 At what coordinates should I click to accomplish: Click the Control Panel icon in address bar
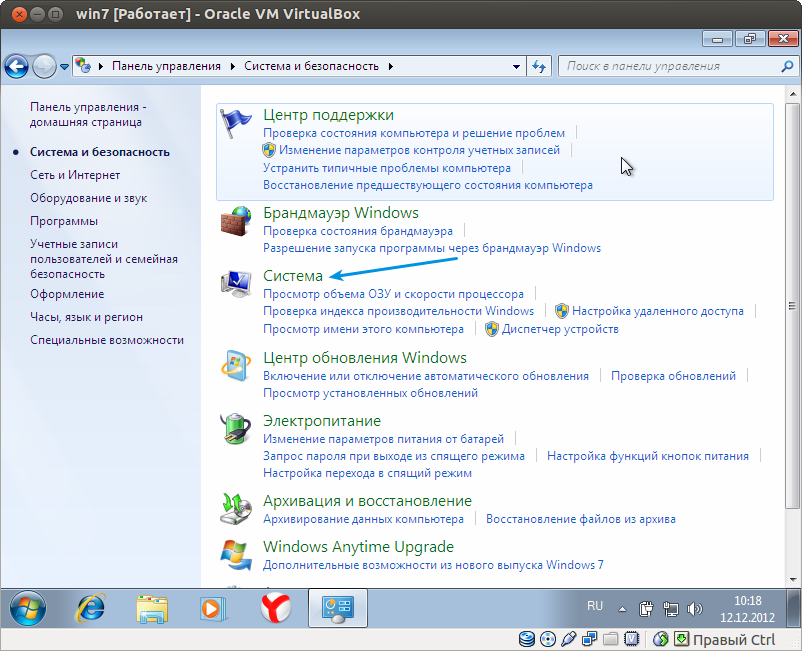click(83, 65)
